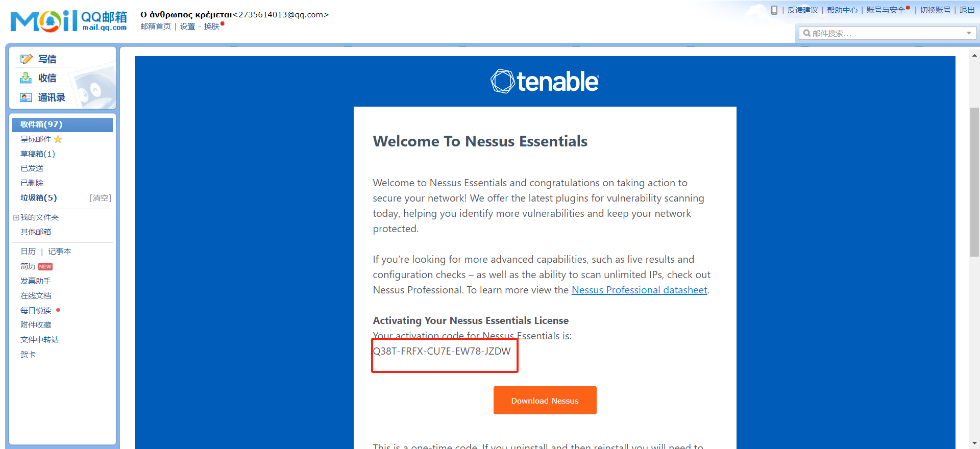Open the Nessus Professional datasheet link

639,290
